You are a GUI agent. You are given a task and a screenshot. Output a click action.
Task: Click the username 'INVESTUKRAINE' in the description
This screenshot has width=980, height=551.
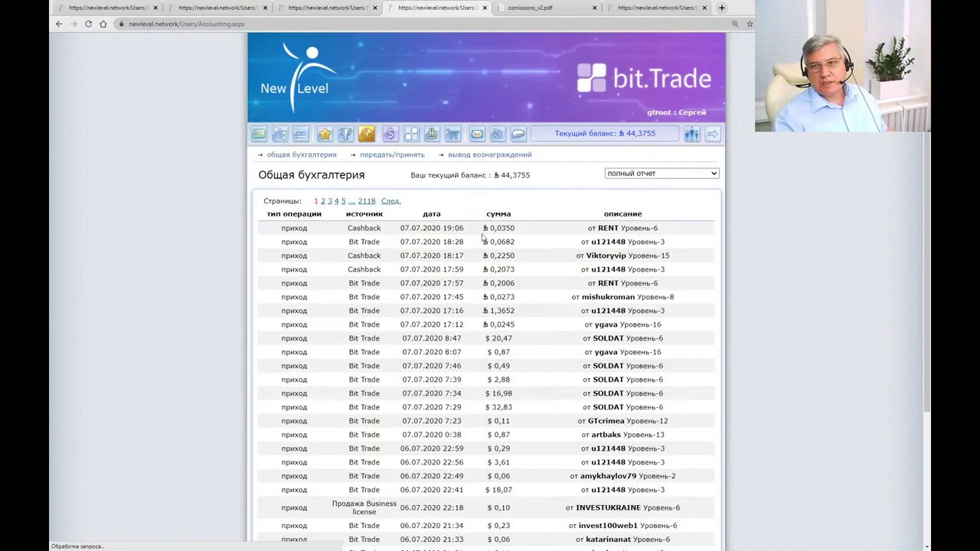point(608,507)
